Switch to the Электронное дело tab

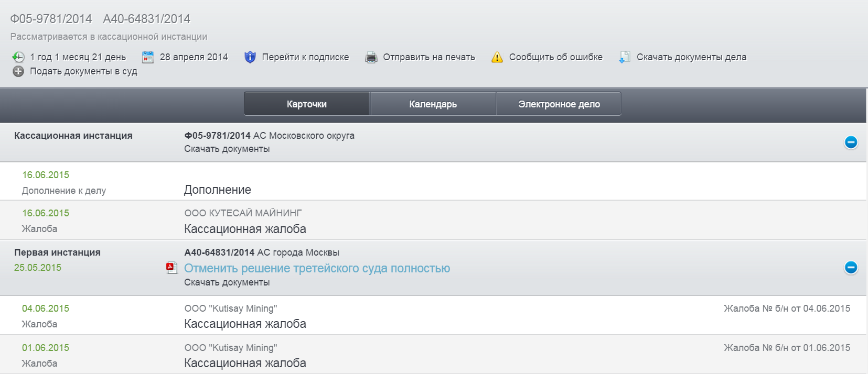click(x=559, y=104)
